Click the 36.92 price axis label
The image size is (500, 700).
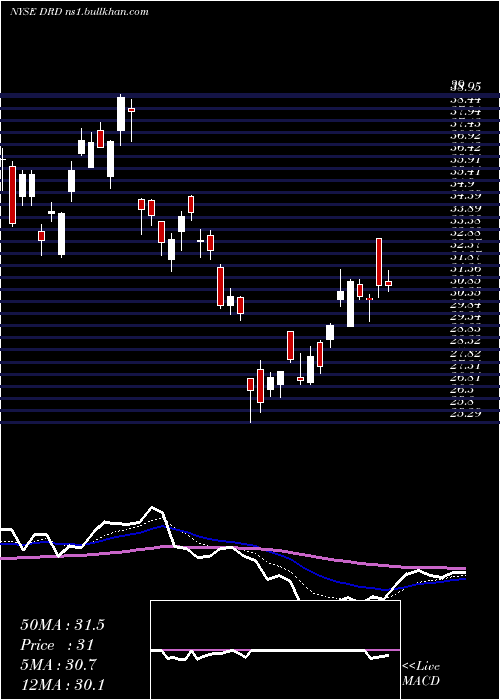[x=465, y=135]
